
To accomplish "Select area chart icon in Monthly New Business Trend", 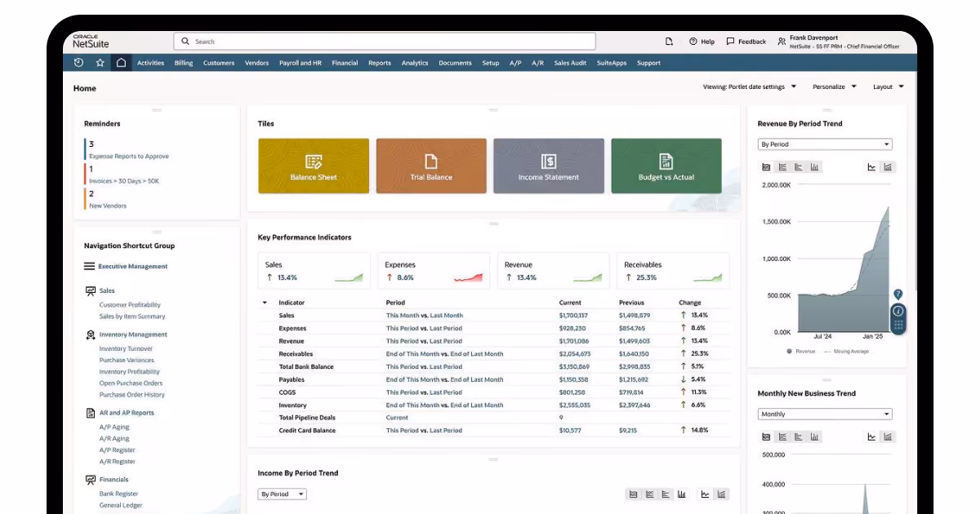I will [x=766, y=437].
